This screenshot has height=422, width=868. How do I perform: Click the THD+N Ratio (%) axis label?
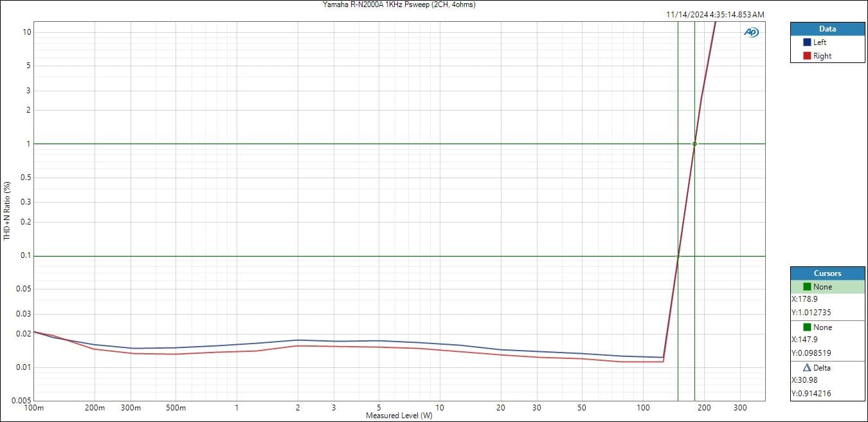(x=7, y=210)
